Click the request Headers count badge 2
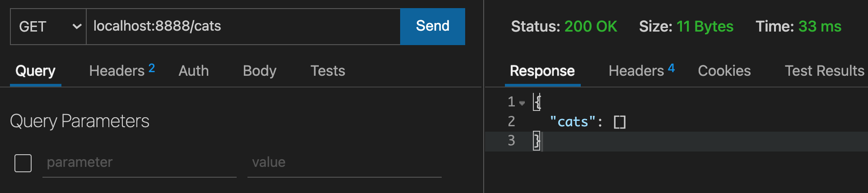The height and width of the screenshot is (193, 868). tap(152, 68)
